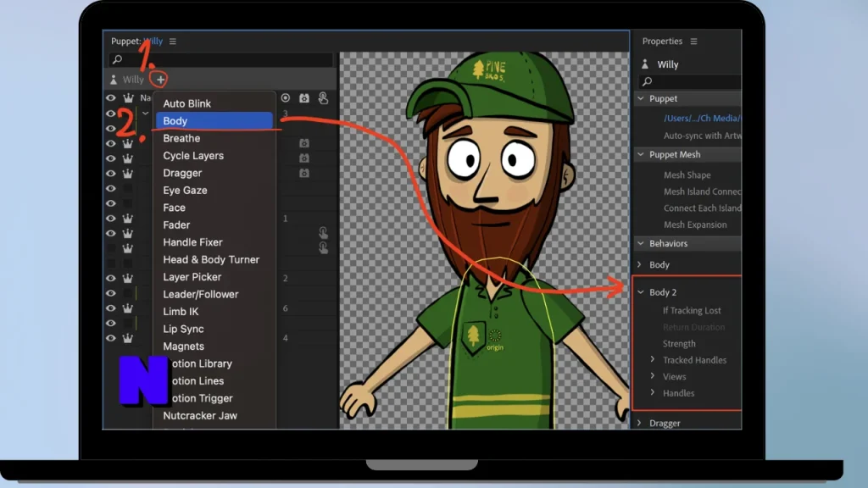868x488 pixels.
Task: Toggle visibility of the layer row with count 2
Action: (111, 278)
